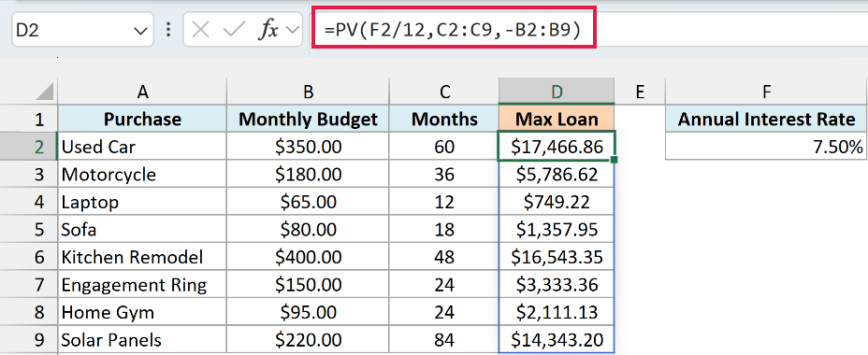Image resolution: width=868 pixels, height=355 pixels.
Task: Select the 7.50% interest rate cell
Action: [767, 147]
